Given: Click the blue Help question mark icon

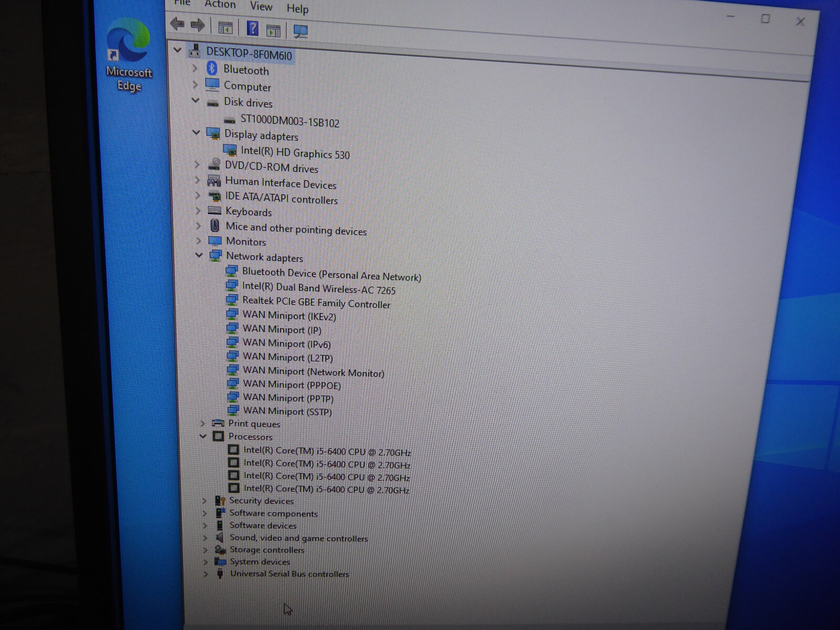Looking at the screenshot, I should 253,28.
